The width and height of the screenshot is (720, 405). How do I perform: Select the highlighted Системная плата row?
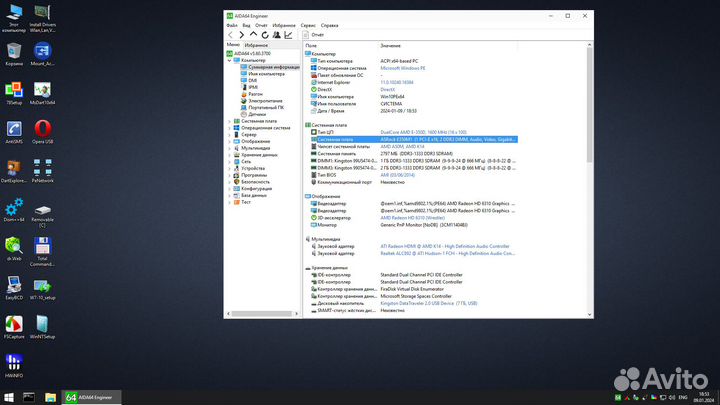414,139
